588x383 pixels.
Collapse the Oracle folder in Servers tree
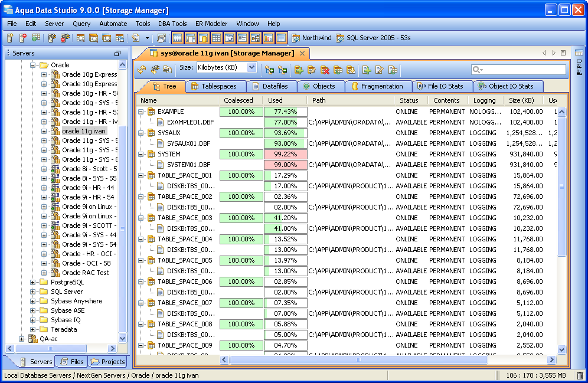tap(32, 65)
